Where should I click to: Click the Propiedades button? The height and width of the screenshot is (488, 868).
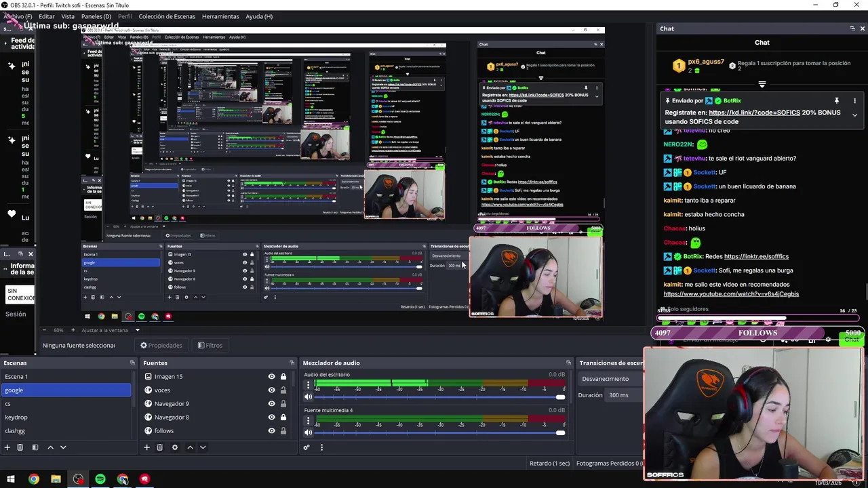coord(161,346)
